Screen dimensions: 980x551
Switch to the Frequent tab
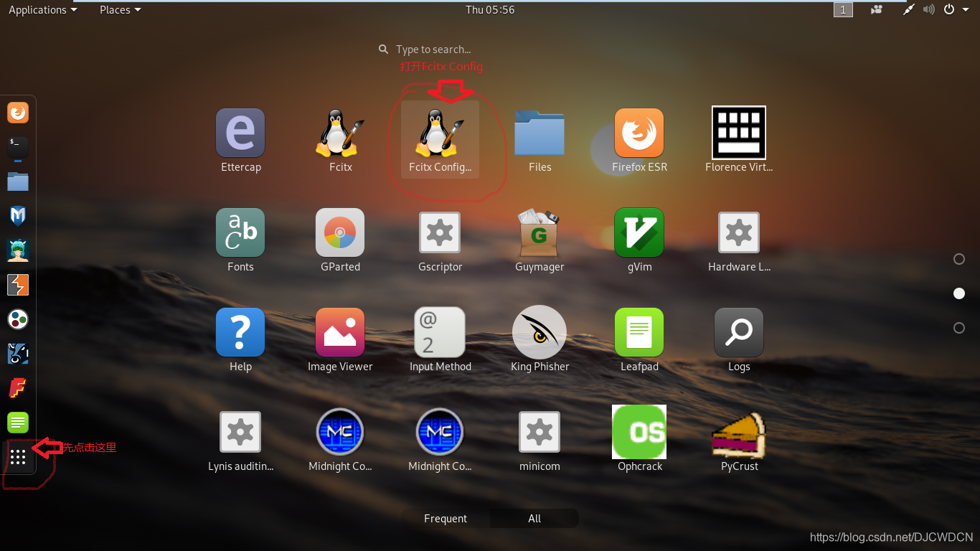point(446,519)
